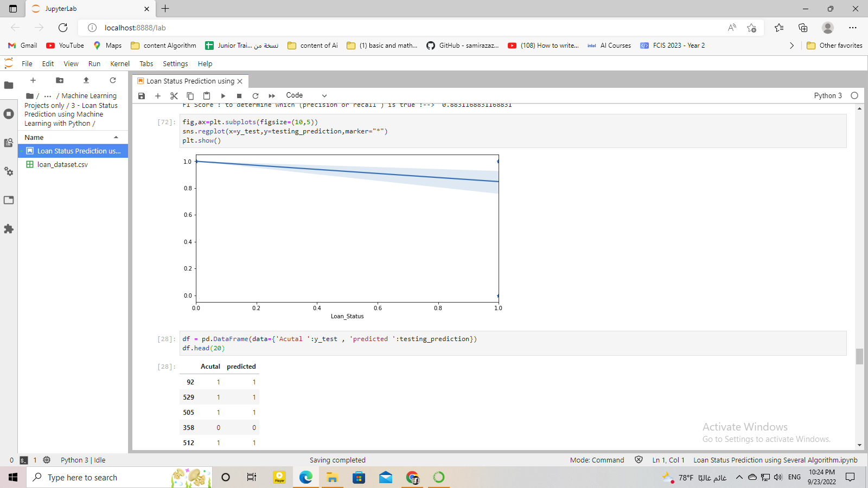Paste cells from the clipboard
This screenshot has height=488, width=868.
(206, 95)
